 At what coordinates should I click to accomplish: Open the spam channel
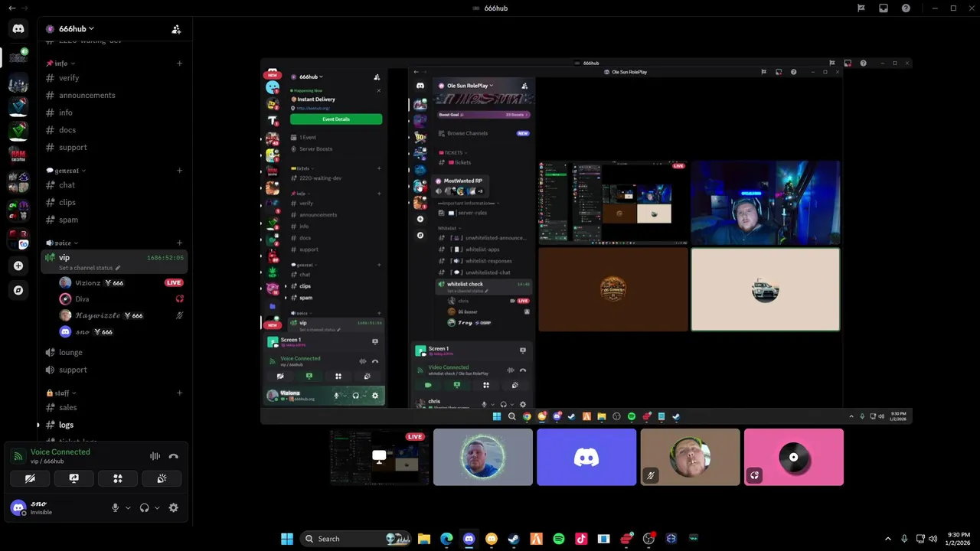coord(113,220)
